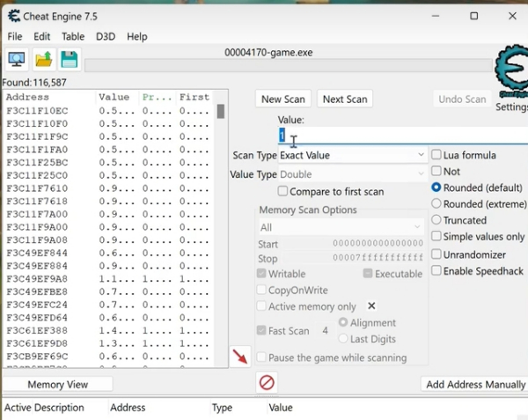This screenshot has height=420, width=528.
Task: Click the Undo Scan button
Action: pyautogui.click(x=462, y=99)
